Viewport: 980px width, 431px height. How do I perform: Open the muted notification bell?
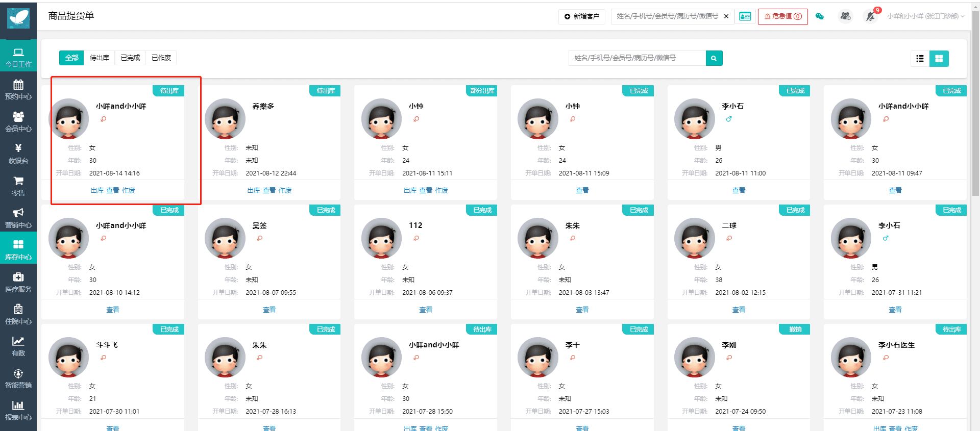[x=870, y=16]
